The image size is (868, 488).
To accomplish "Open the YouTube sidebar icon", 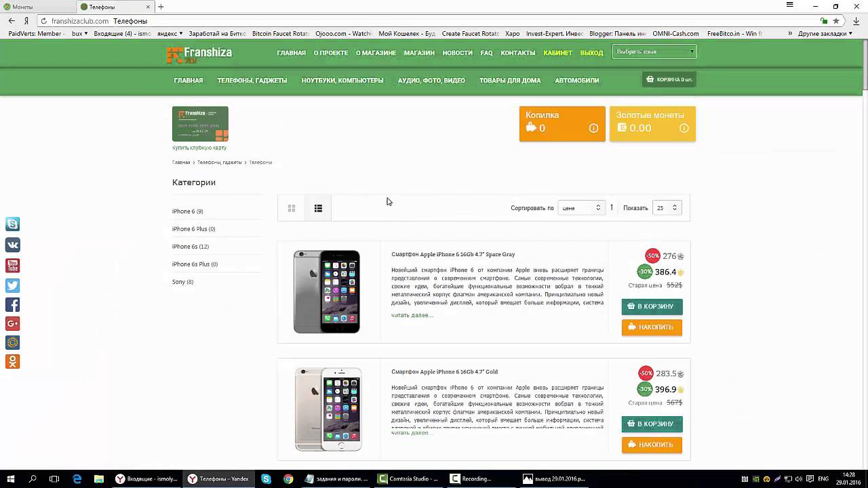I will coord(12,266).
